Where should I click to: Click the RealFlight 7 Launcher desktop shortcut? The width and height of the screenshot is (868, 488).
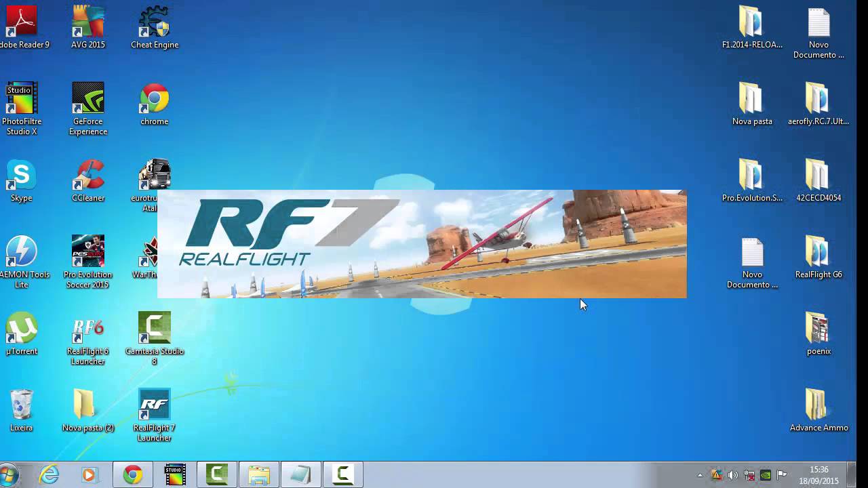click(x=155, y=415)
